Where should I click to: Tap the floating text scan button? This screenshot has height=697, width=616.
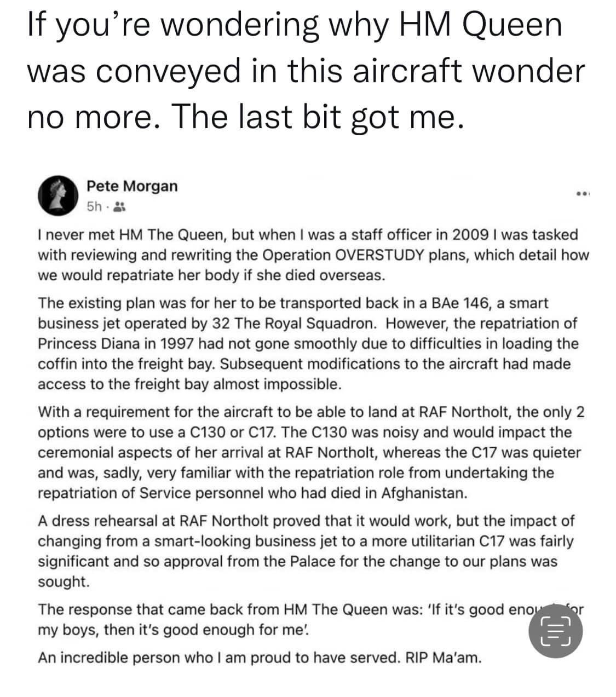pos(555,631)
